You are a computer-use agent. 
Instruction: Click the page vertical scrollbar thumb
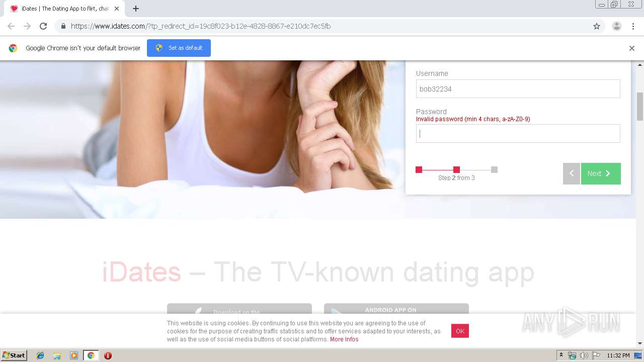(x=640, y=107)
